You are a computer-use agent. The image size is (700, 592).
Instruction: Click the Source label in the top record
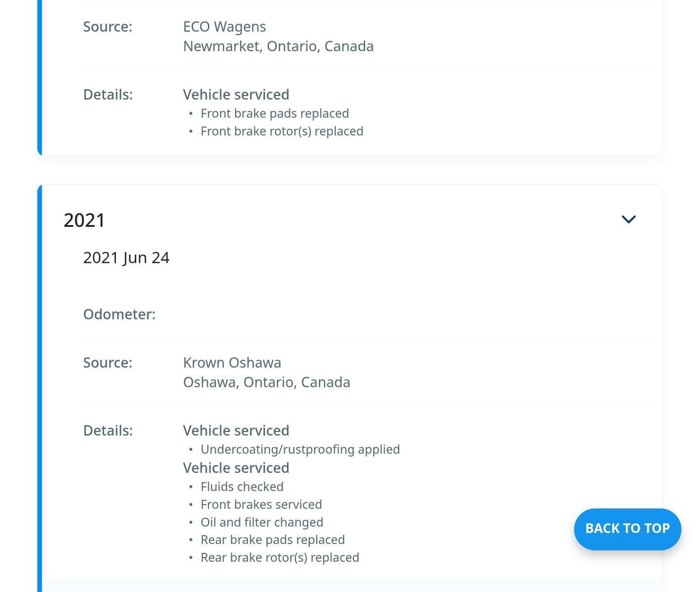(107, 27)
